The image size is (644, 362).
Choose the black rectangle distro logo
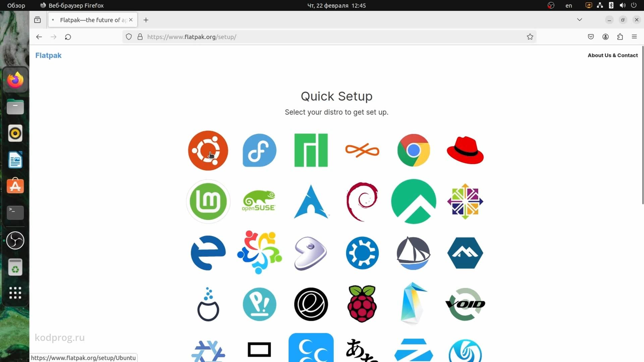tap(259, 350)
